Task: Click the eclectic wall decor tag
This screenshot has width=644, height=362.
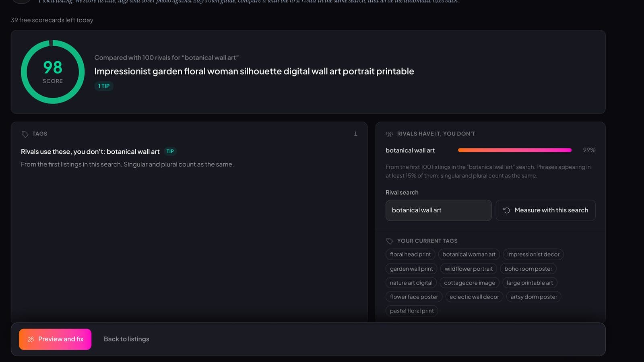Action: click(x=474, y=297)
